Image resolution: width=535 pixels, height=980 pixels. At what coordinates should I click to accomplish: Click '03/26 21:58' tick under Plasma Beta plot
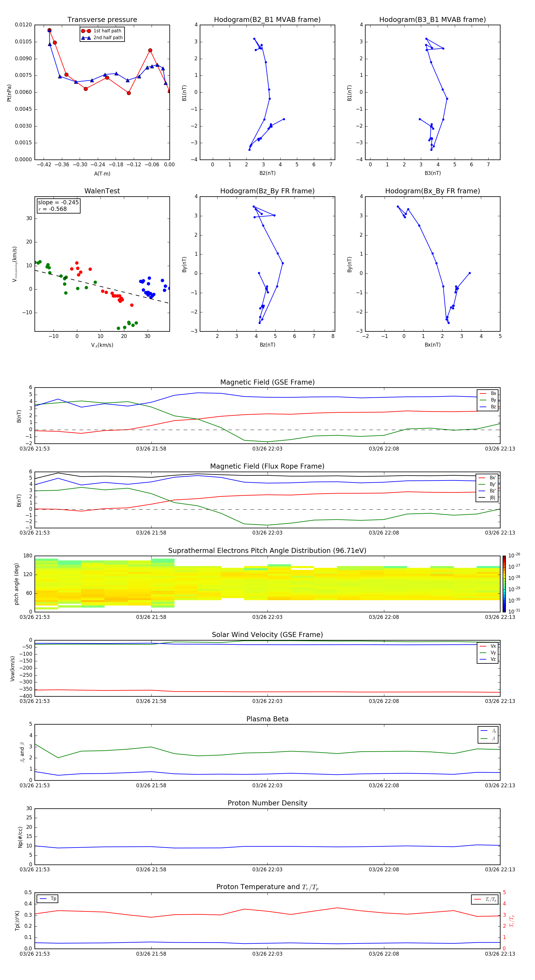click(151, 785)
